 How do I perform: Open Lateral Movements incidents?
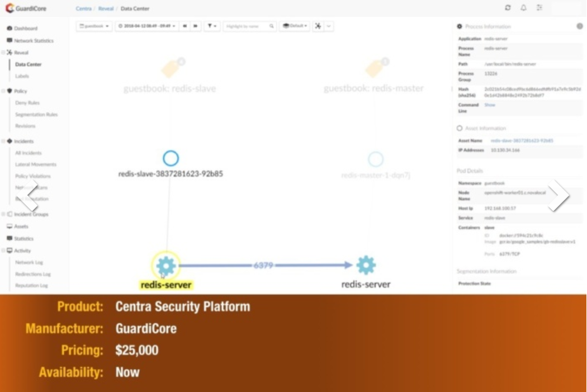click(x=36, y=164)
